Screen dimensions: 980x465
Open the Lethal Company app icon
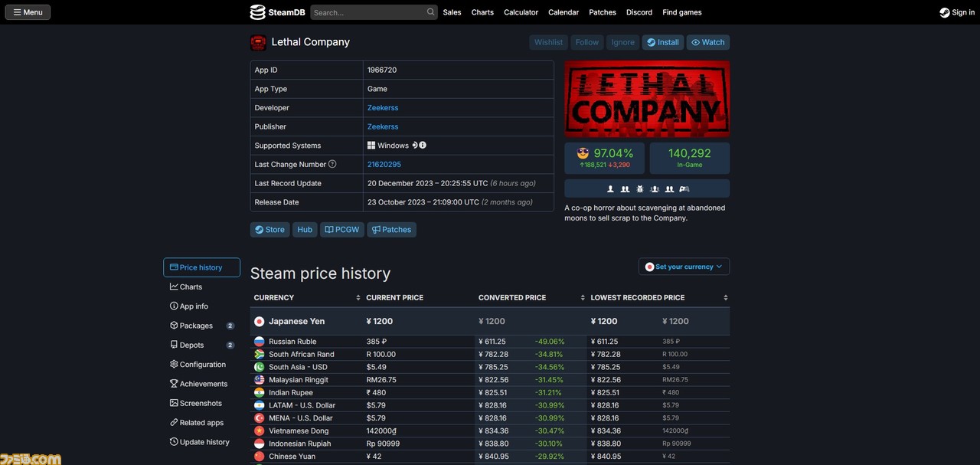tap(258, 42)
